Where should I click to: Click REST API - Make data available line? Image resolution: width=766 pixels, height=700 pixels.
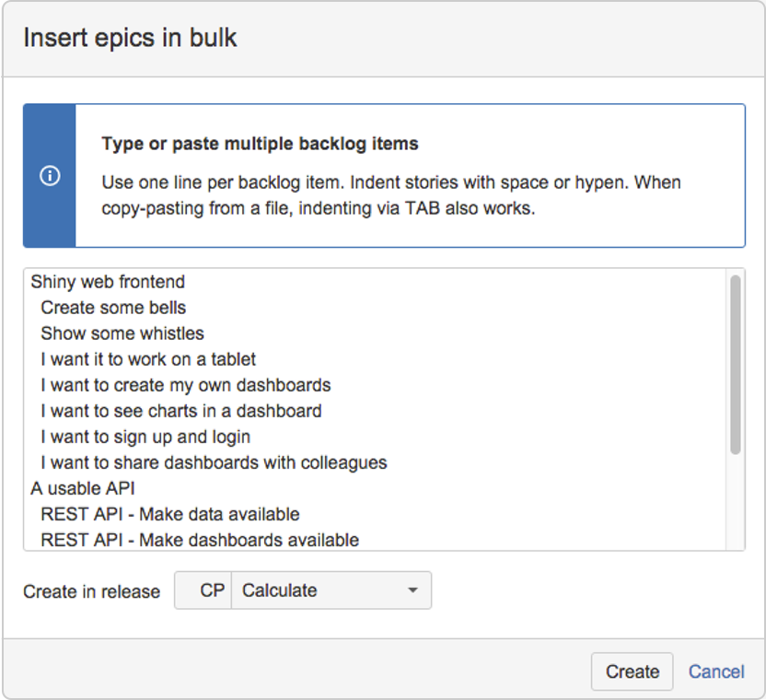(x=170, y=515)
